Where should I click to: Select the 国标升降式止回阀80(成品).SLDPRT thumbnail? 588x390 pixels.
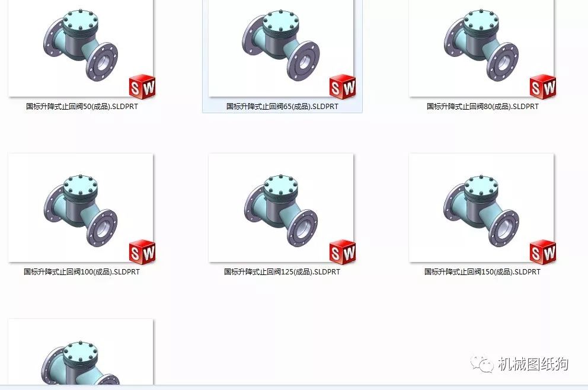pos(481,48)
